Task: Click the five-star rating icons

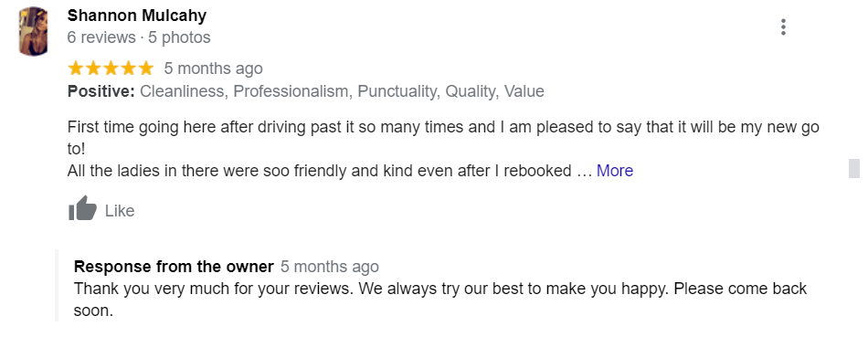Action: 111,68
